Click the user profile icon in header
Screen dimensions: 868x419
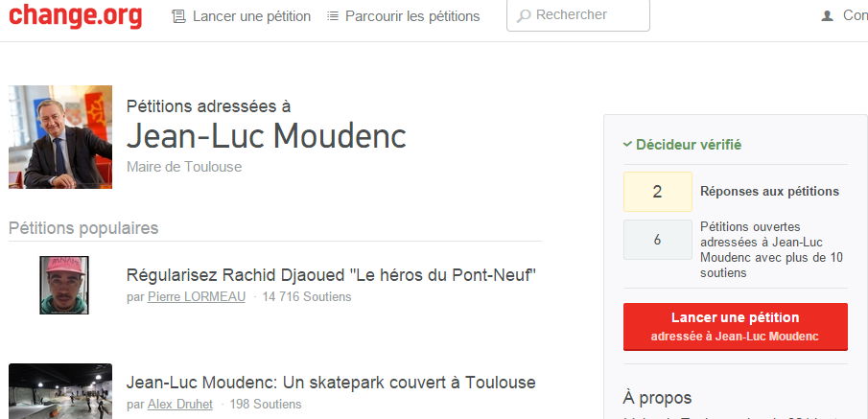click(828, 16)
